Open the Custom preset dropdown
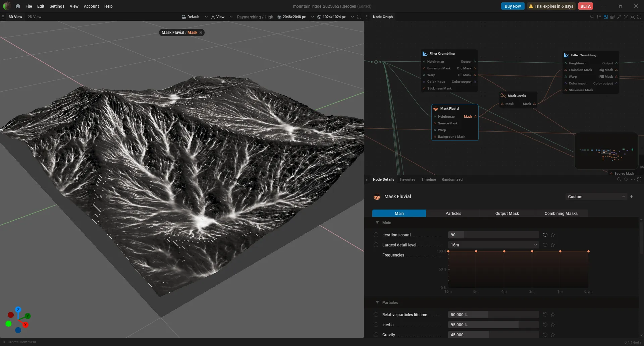644x346 pixels. 596,196
